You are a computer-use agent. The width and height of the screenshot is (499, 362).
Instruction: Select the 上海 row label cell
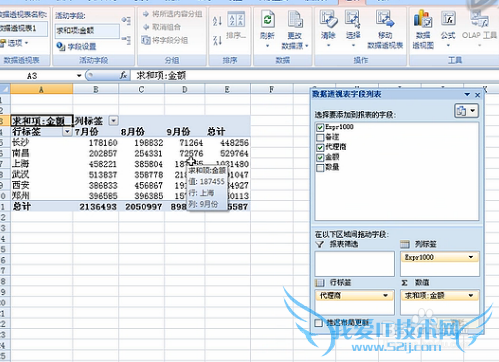42,164
